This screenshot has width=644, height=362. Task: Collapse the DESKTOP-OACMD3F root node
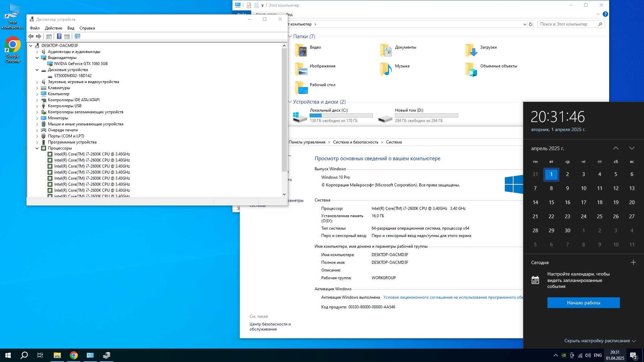(31, 46)
